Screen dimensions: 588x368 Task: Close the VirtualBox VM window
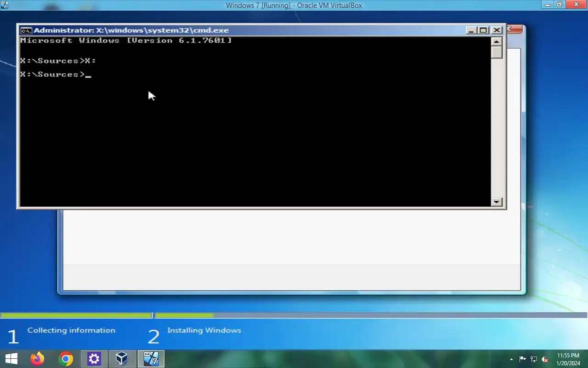click(576, 5)
